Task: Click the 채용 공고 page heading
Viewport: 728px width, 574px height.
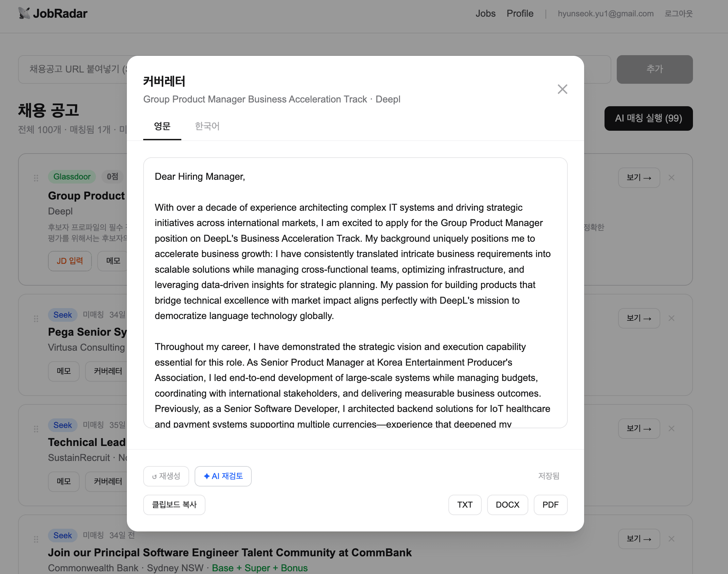Action: coord(48,110)
